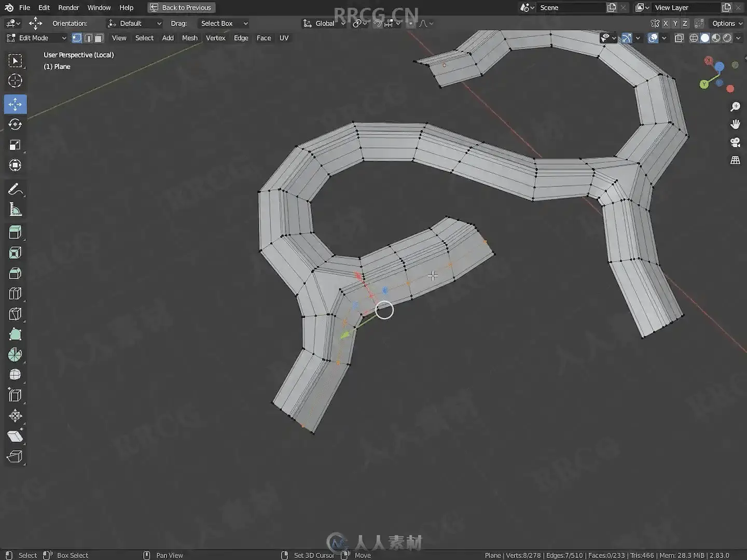This screenshot has height=560, width=747.
Task: Toggle the camera view icon
Action: (x=735, y=143)
